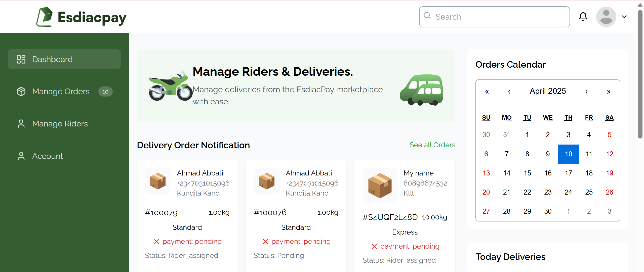Viewport: 644px width, 272px height.
Task: Click the vertical page scrollbar
Action: tap(640, 74)
